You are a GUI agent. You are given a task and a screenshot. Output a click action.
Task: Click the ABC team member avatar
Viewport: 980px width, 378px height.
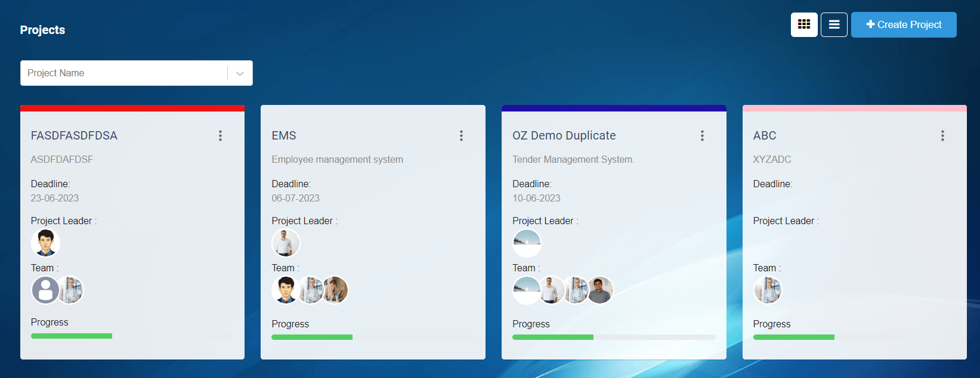tap(768, 290)
